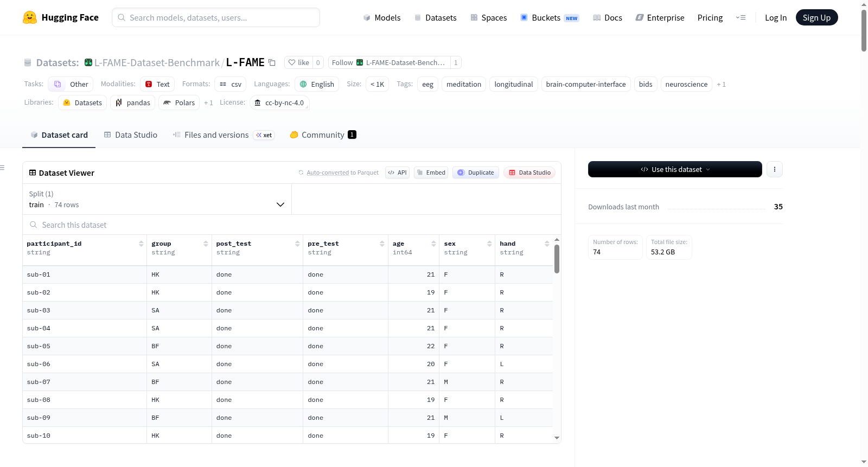868x467 pixels.
Task: Open the extra navigation menu icon
Action: [741, 18]
